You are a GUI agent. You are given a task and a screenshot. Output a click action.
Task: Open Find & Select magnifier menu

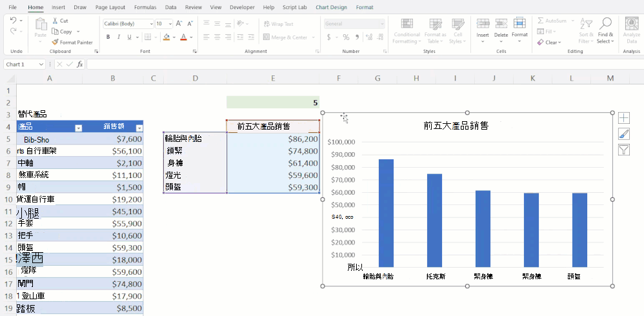tap(605, 31)
